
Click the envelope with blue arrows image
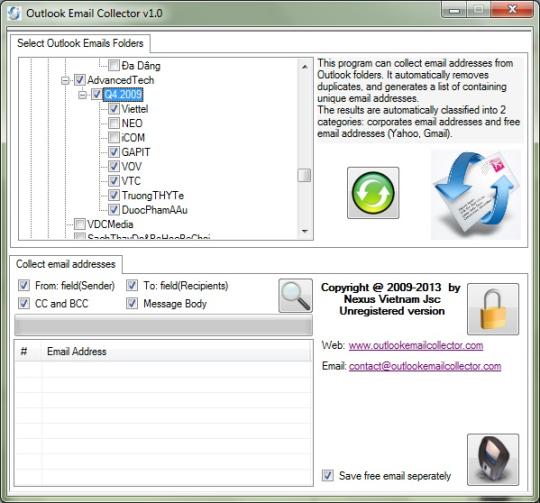pos(476,195)
